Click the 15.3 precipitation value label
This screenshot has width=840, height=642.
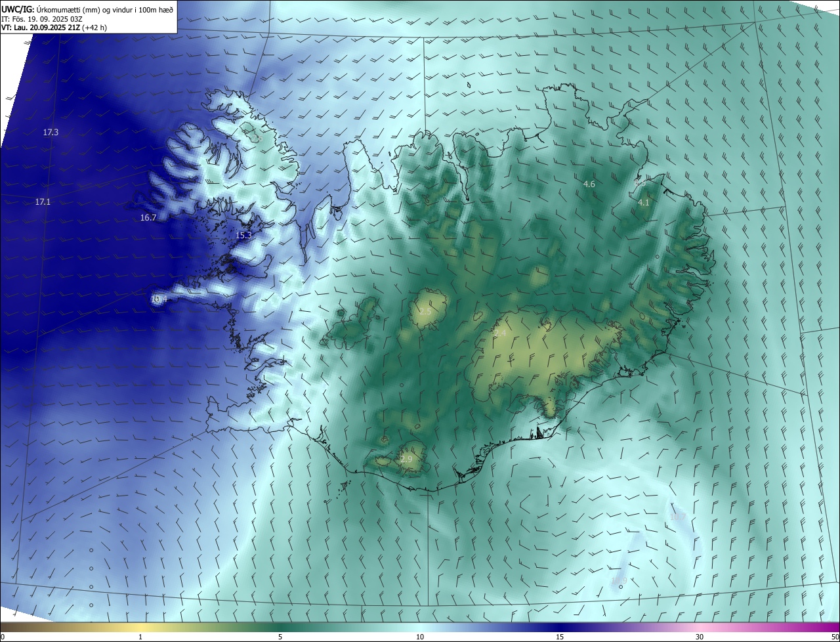pos(243,235)
